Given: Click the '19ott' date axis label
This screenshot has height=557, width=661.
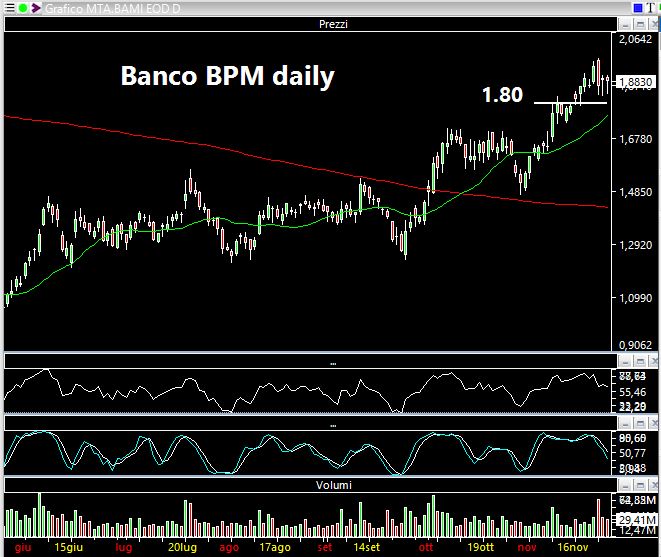Looking at the screenshot, I should coord(481,547).
